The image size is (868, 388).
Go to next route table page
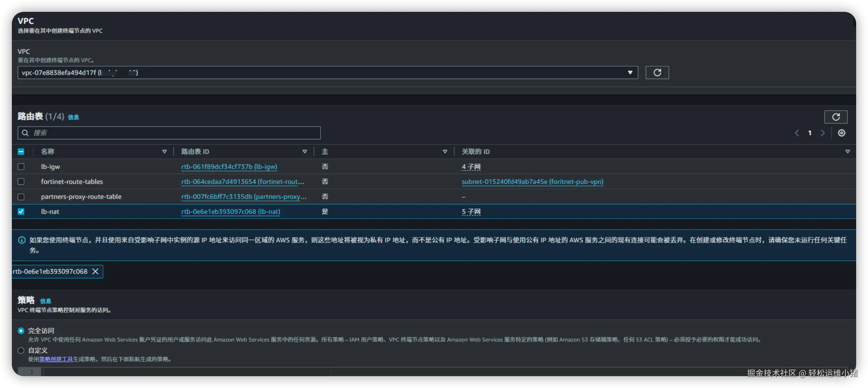pos(823,133)
